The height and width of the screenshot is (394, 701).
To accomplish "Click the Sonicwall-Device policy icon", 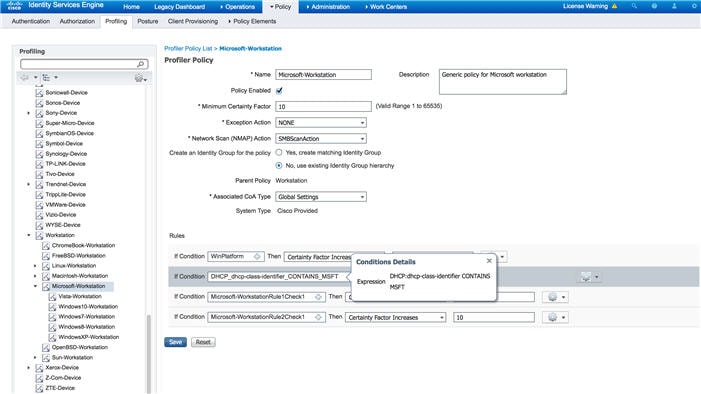I will point(39,93).
